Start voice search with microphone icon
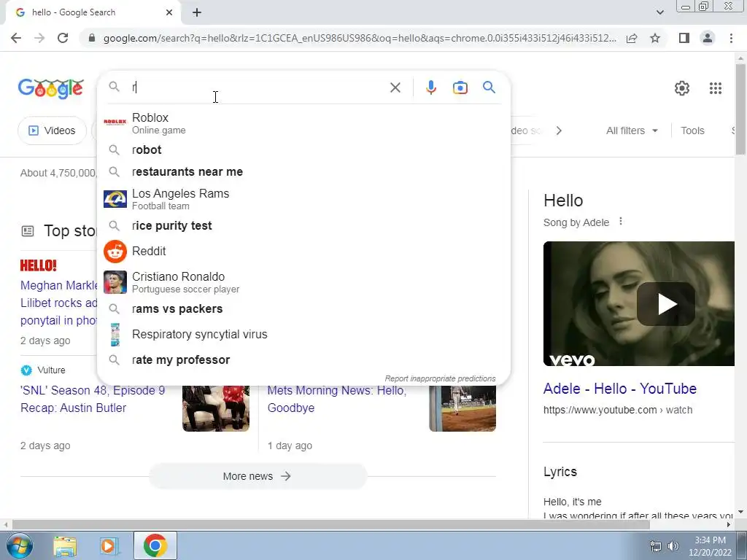This screenshot has height=560, width=747. click(x=430, y=87)
